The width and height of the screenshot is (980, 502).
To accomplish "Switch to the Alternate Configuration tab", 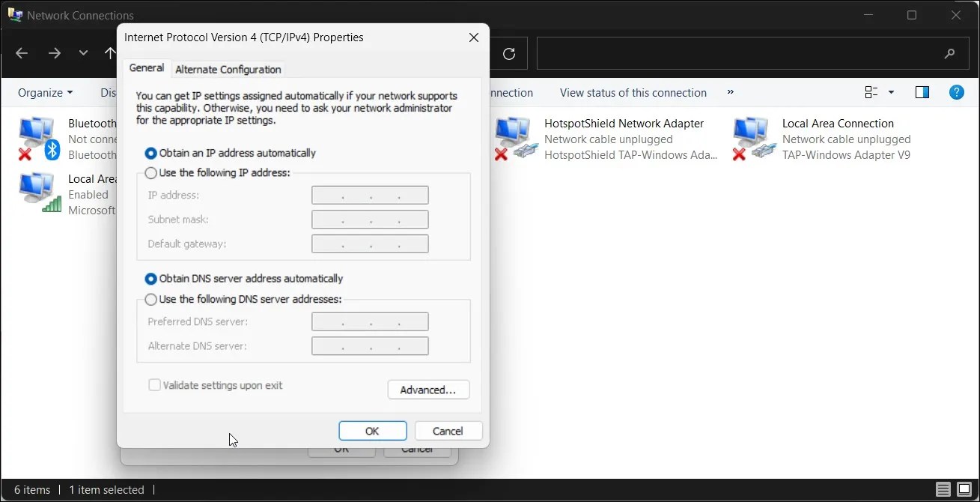I will pyautogui.click(x=227, y=68).
